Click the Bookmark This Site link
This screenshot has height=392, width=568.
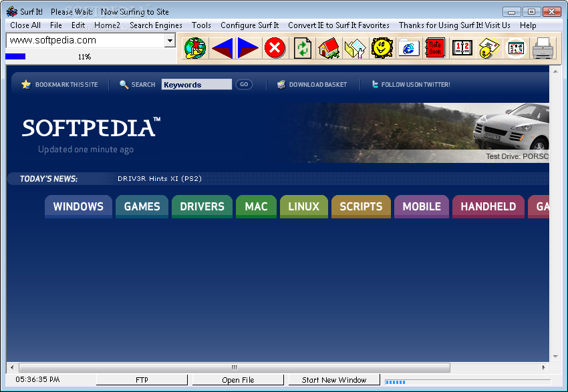coord(66,85)
